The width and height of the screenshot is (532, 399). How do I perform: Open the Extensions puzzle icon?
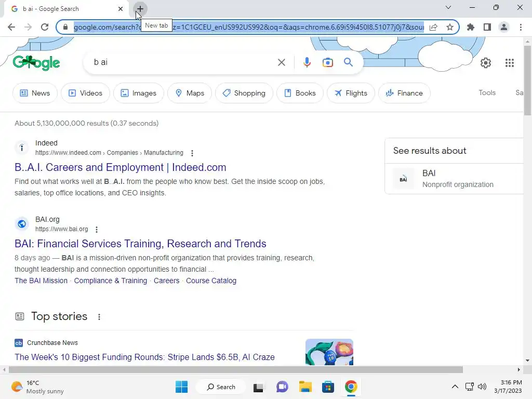471,27
